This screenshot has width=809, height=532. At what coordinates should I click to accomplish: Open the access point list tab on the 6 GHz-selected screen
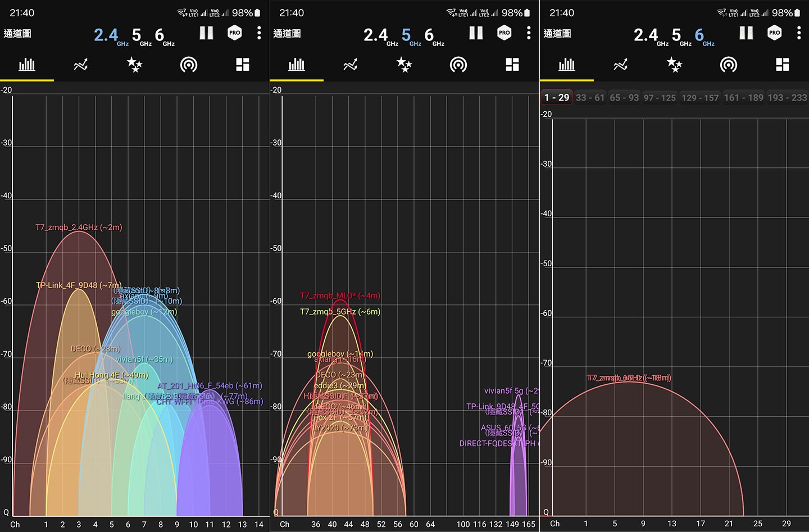(729, 65)
